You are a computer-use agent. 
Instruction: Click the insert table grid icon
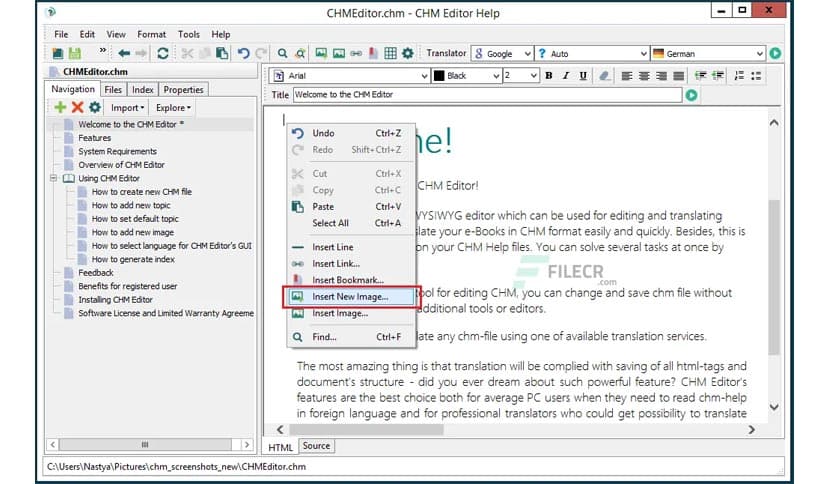coord(390,53)
